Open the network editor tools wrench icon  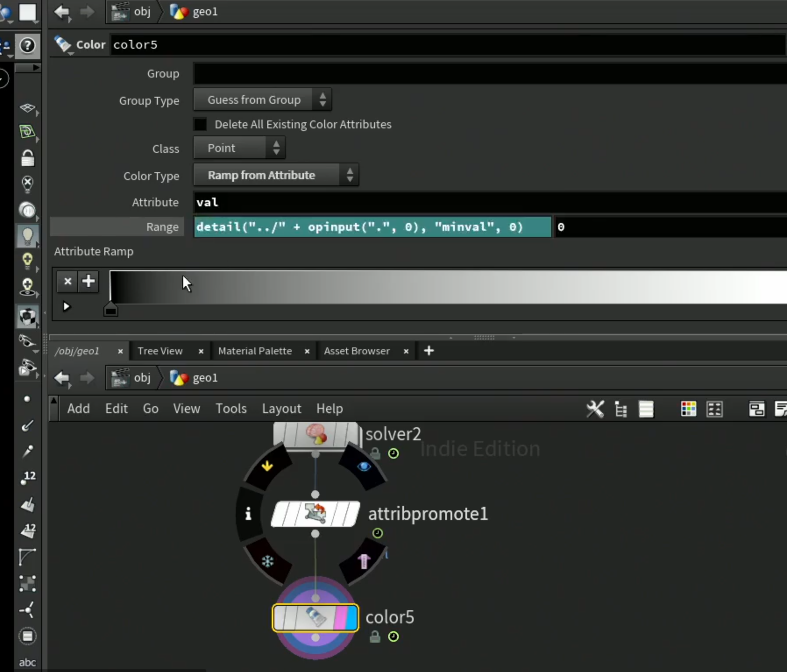(x=595, y=409)
